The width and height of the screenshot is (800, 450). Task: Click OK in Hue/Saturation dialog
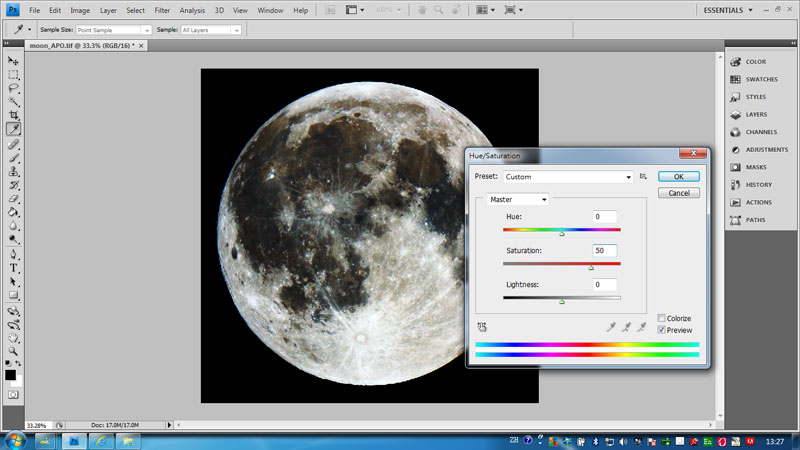(x=678, y=176)
